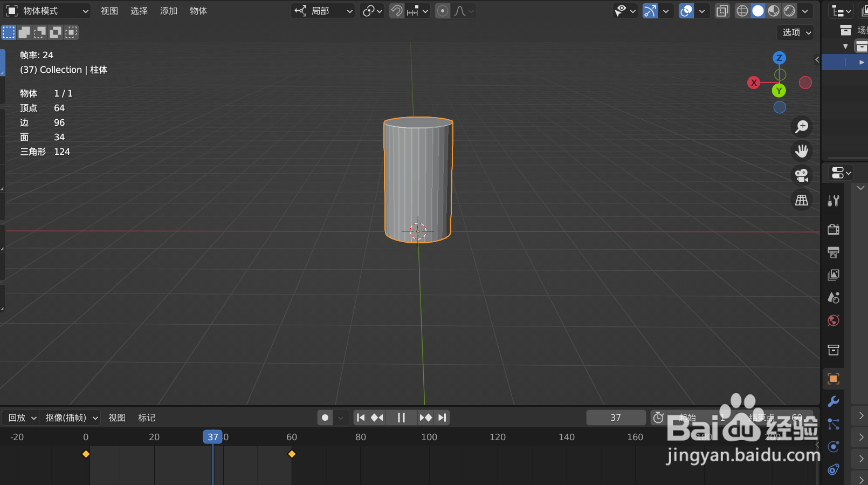The image size is (868, 485).
Task: Toggle proportional editing
Action: click(x=442, y=11)
